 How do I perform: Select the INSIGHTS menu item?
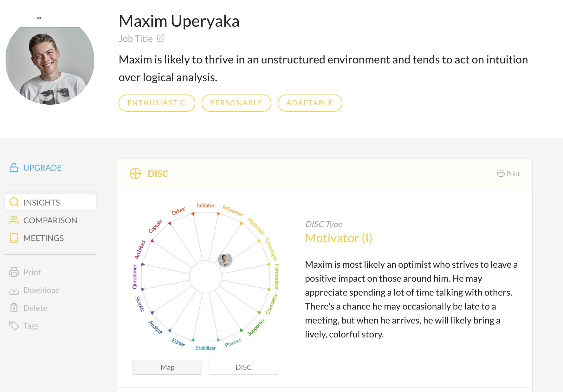click(x=51, y=202)
